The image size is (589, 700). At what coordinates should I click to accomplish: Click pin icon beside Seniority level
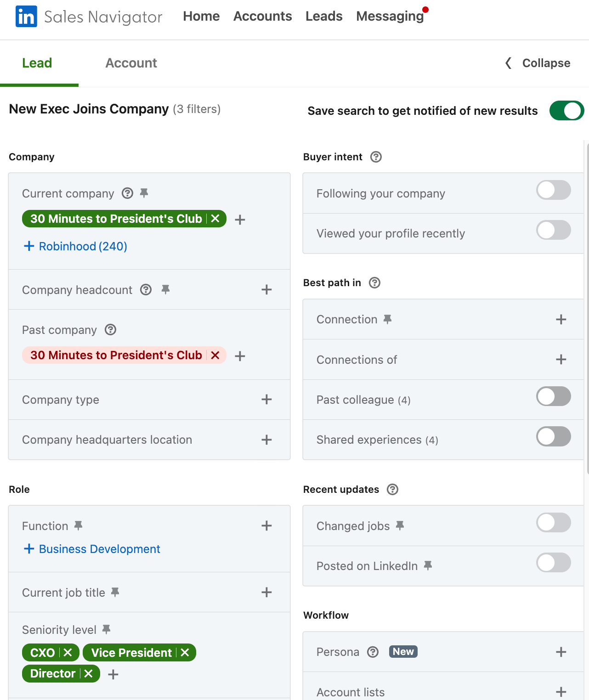pyautogui.click(x=106, y=629)
